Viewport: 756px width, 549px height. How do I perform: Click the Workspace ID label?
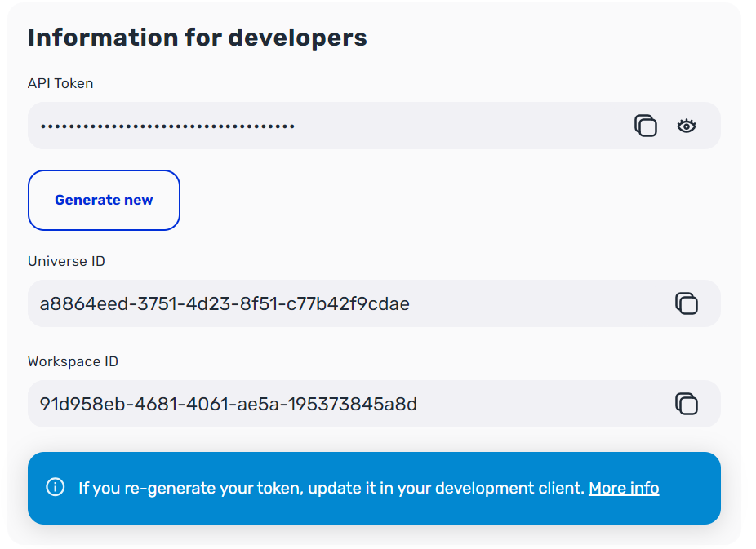(x=73, y=361)
